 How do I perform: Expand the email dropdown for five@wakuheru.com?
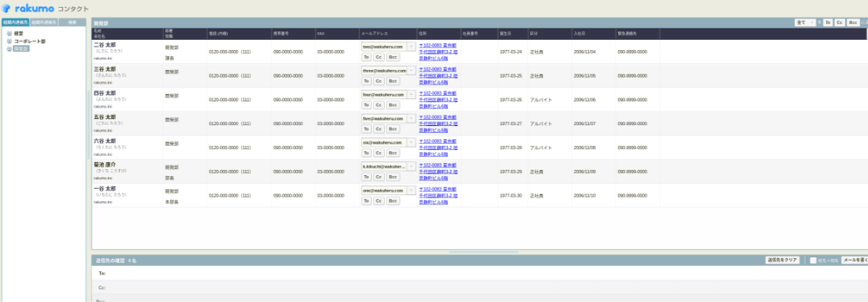tap(412, 118)
